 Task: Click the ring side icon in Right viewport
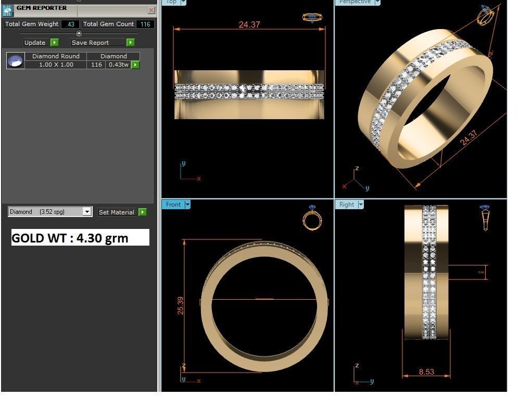(485, 218)
